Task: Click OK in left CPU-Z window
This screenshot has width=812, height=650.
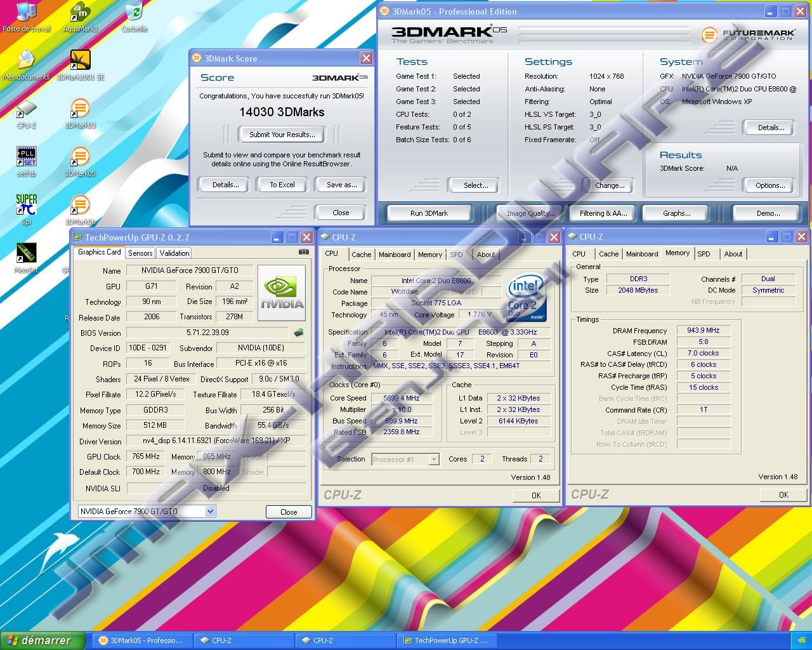Action: point(536,495)
